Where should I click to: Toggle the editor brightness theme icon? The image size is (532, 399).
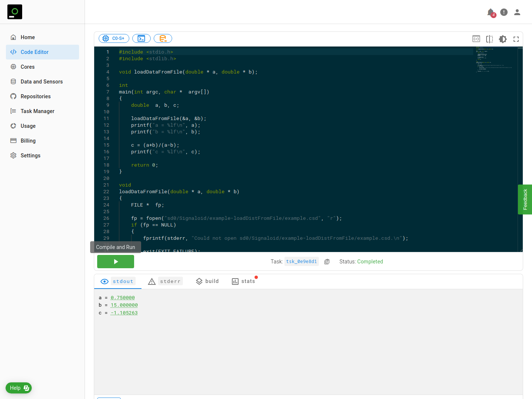[x=503, y=39]
